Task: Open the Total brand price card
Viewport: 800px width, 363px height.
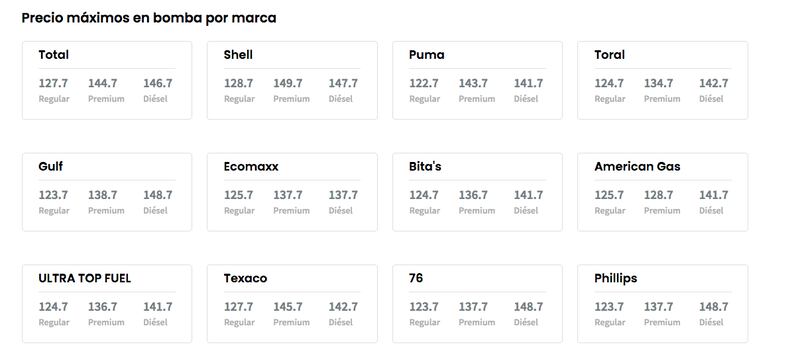Action: tap(107, 81)
